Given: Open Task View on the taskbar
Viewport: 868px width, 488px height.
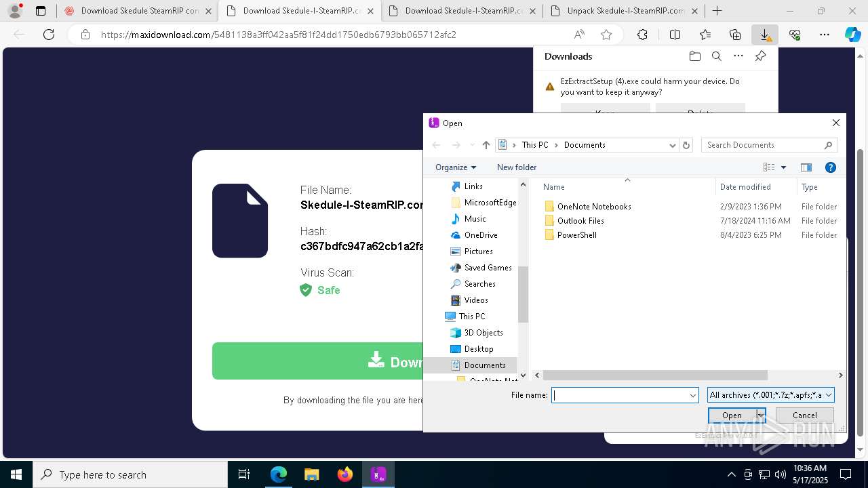Looking at the screenshot, I should [244, 474].
